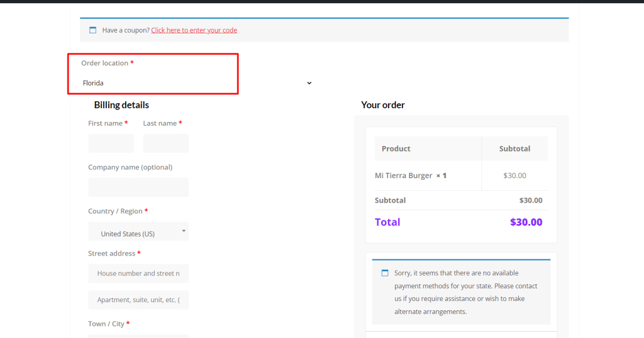The height and width of the screenshot is (338, 644).
Task: Click the bold Subtotal $30.00 amount
Action: 531,200
